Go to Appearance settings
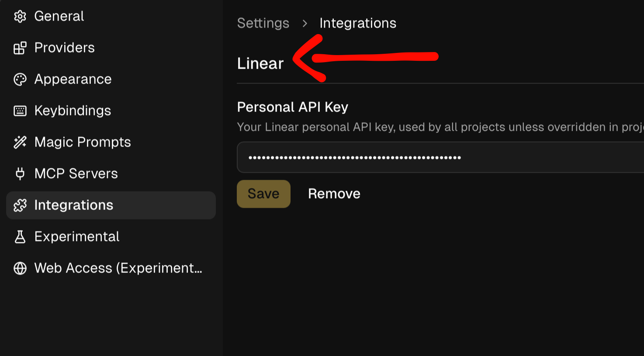 pos(73,79)
